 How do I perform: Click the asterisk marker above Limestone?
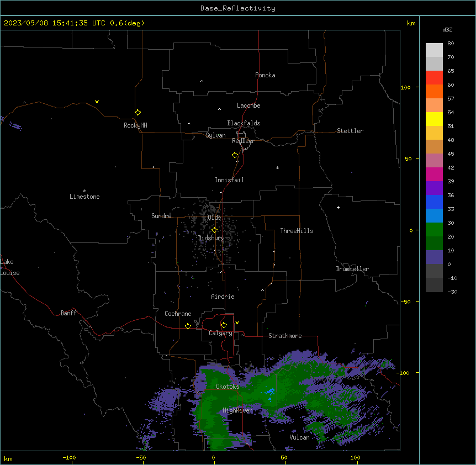(x=84, y=191)
